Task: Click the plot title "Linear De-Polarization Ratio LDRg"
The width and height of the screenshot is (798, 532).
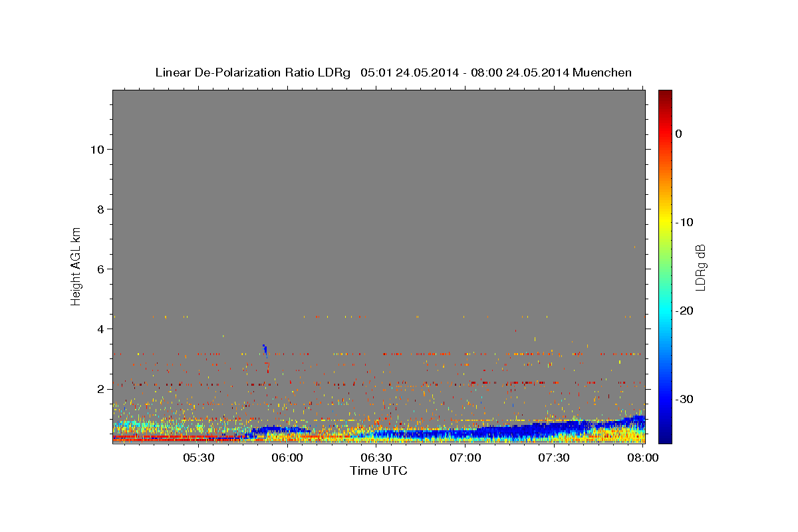Action: point(253,72)
